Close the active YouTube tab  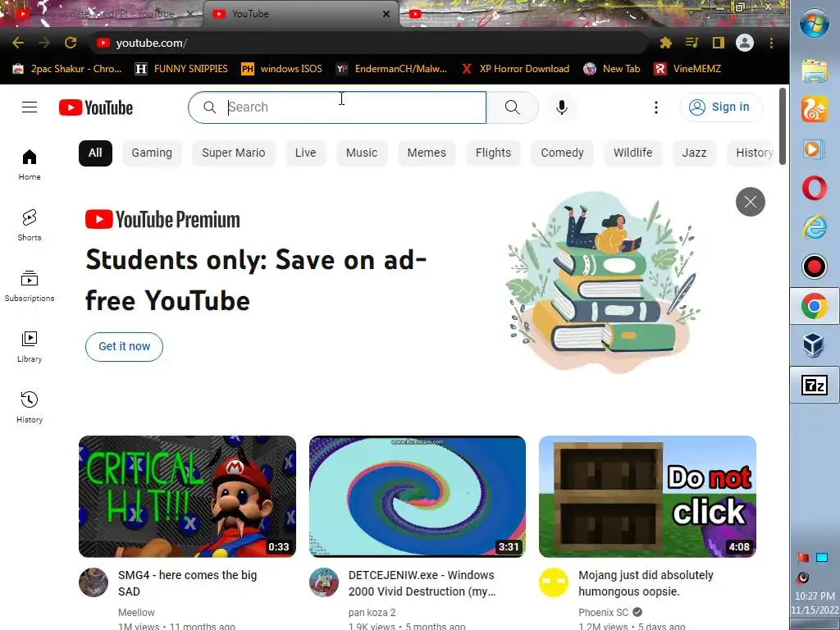(x=386, y=14)
